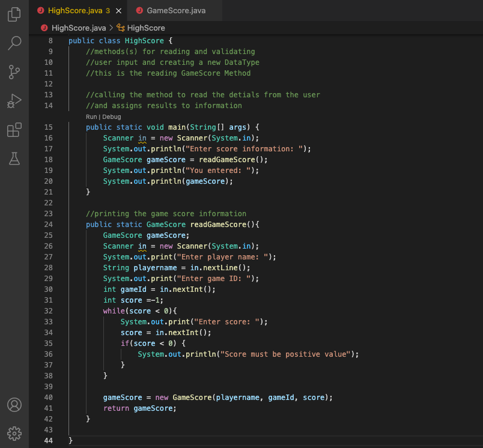The image size is (483, 448).
Task: Open the Testing flask icon
Action: point(14,159)
